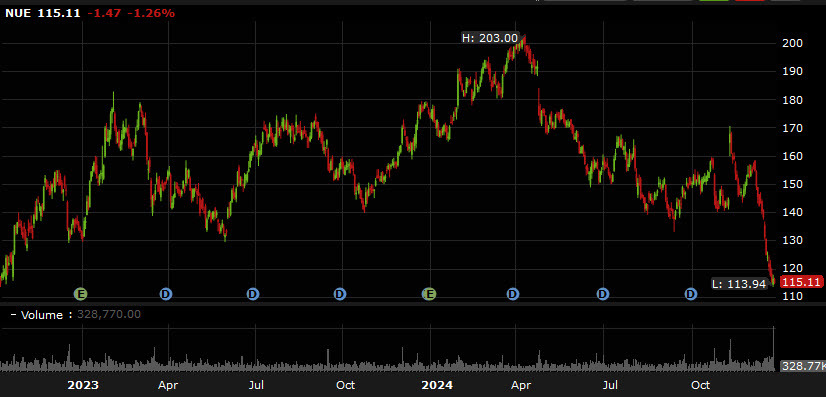Click the earnings E marker near 2023
Screen dimensions: 826x397
pos(81,294)
